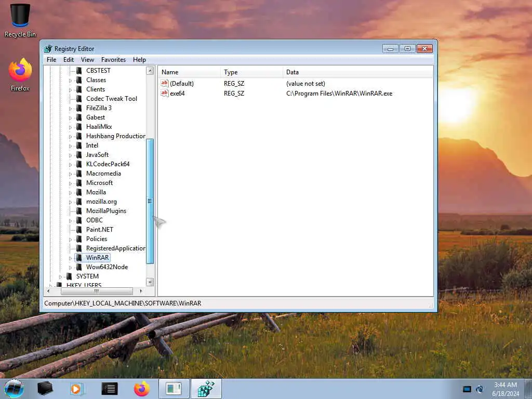
Task: Expand the Clients key
Action: point(70,90)
